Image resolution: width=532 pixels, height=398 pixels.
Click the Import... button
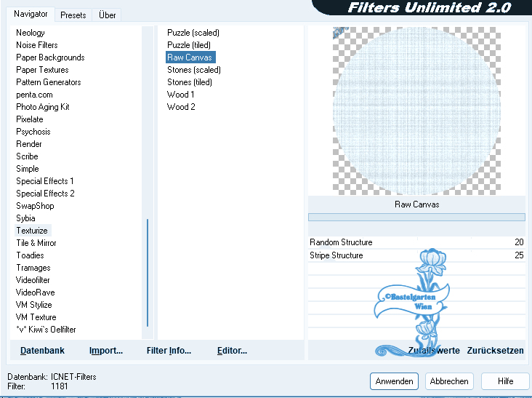pos(106,351)
